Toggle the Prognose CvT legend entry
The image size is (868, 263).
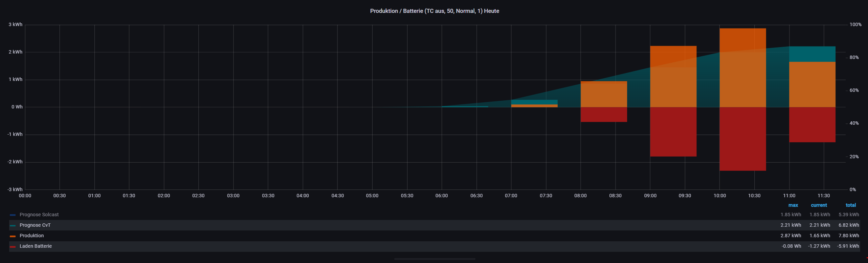(35, 225)
